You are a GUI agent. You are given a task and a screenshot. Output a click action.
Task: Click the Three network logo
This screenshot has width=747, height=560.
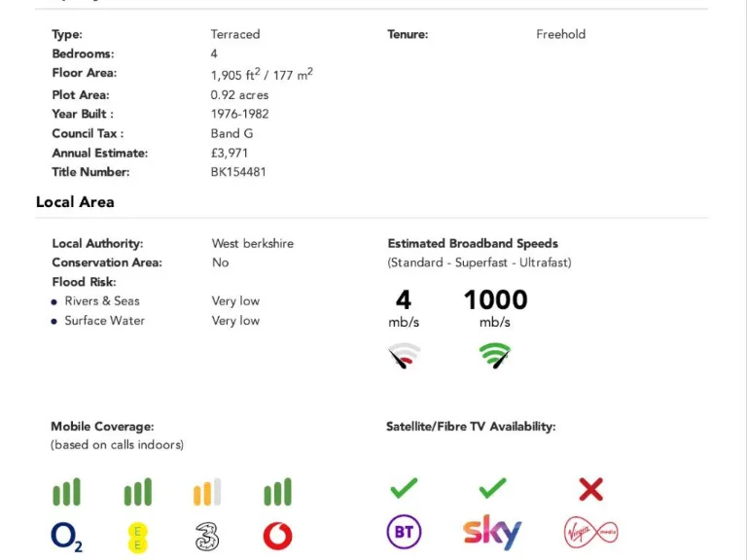207,536
